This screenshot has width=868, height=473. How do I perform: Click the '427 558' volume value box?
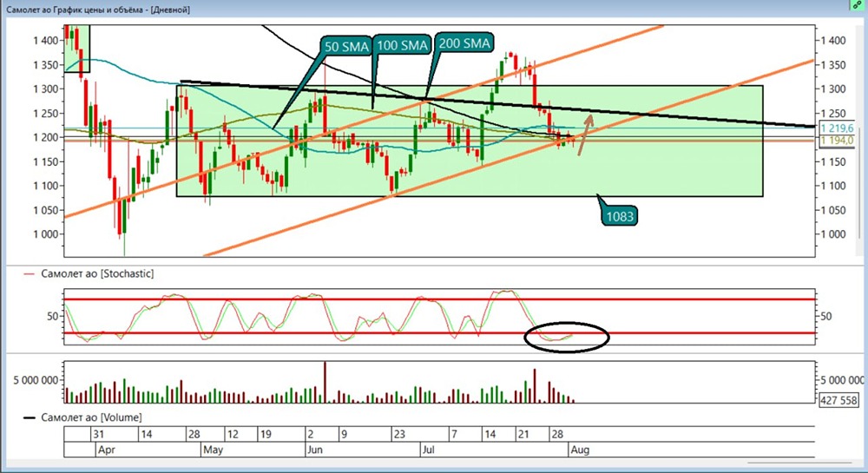pos(839,400)
